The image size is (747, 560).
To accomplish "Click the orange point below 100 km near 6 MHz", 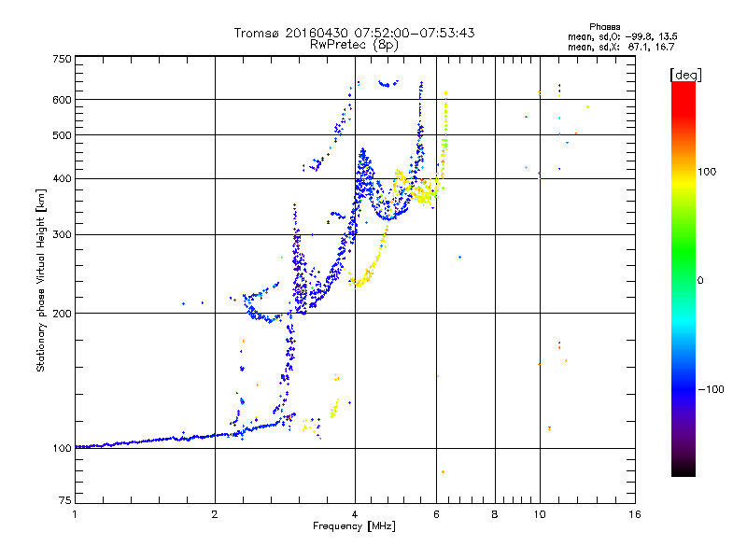I will click(x=443, y=472).
